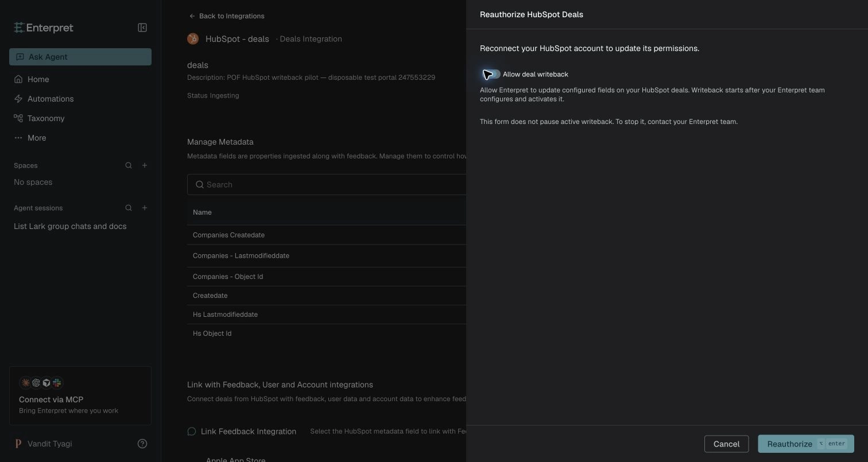Create a new agent session with plus icon
The width and height of the screenshot is (868, 462).
coord(145,208)
